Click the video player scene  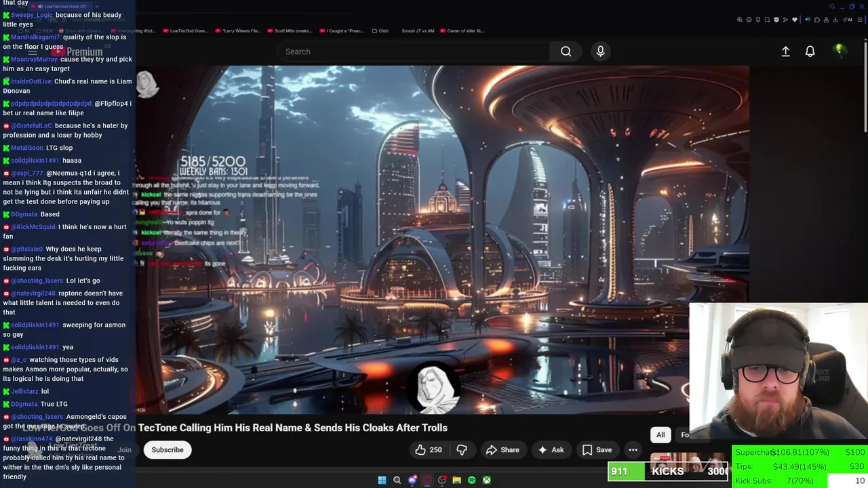click(442, 239)
